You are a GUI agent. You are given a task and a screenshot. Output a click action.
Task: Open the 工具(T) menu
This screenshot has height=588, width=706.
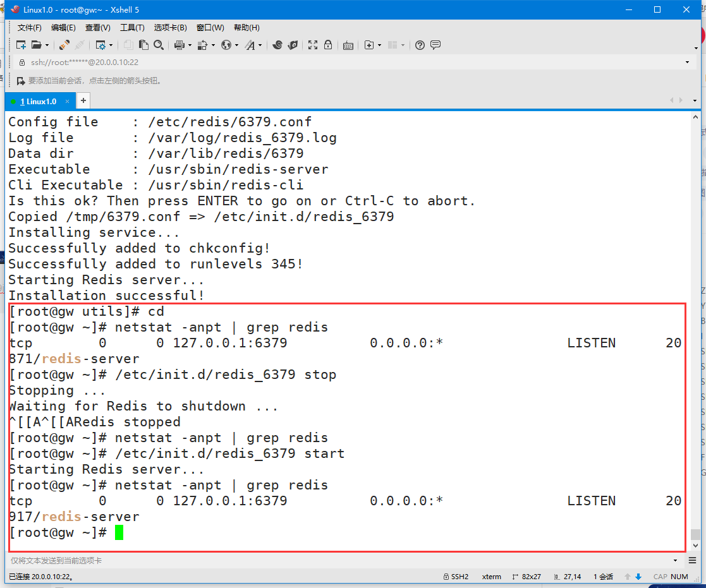(132, 27)
